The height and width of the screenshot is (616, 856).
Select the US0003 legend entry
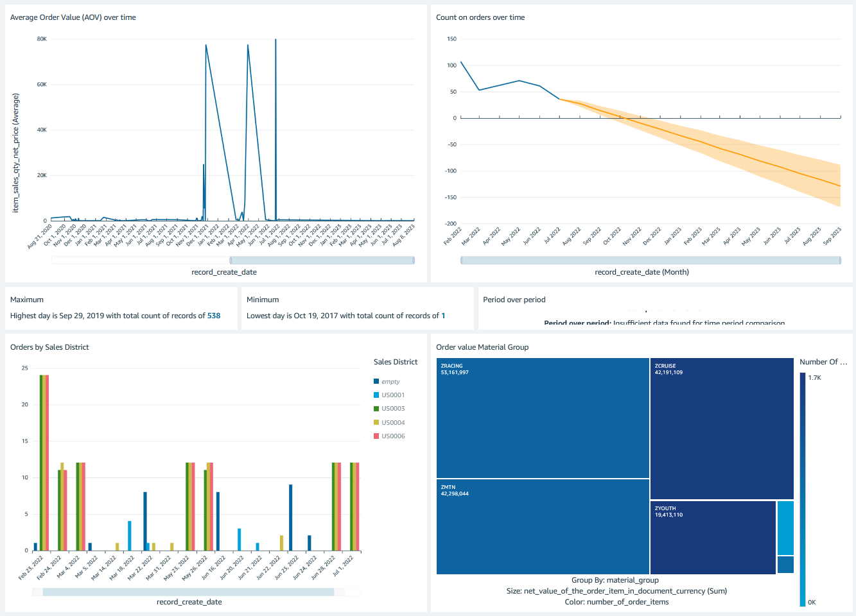389,409
